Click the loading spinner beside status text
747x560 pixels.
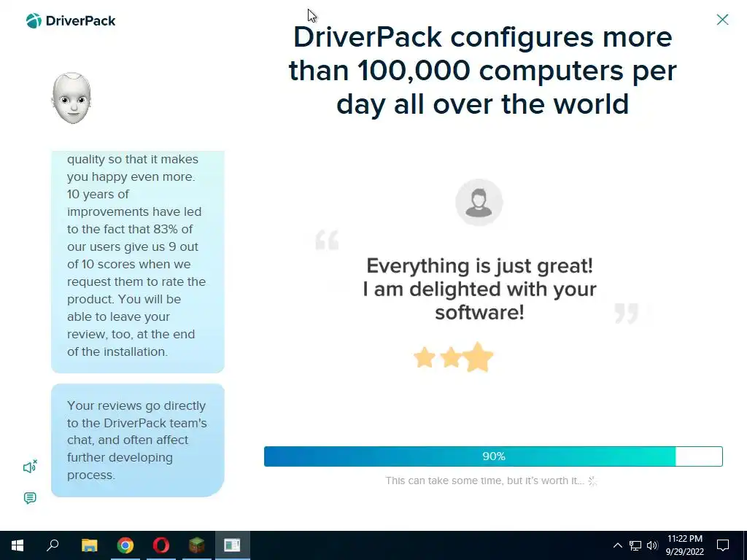pos(592,481)
